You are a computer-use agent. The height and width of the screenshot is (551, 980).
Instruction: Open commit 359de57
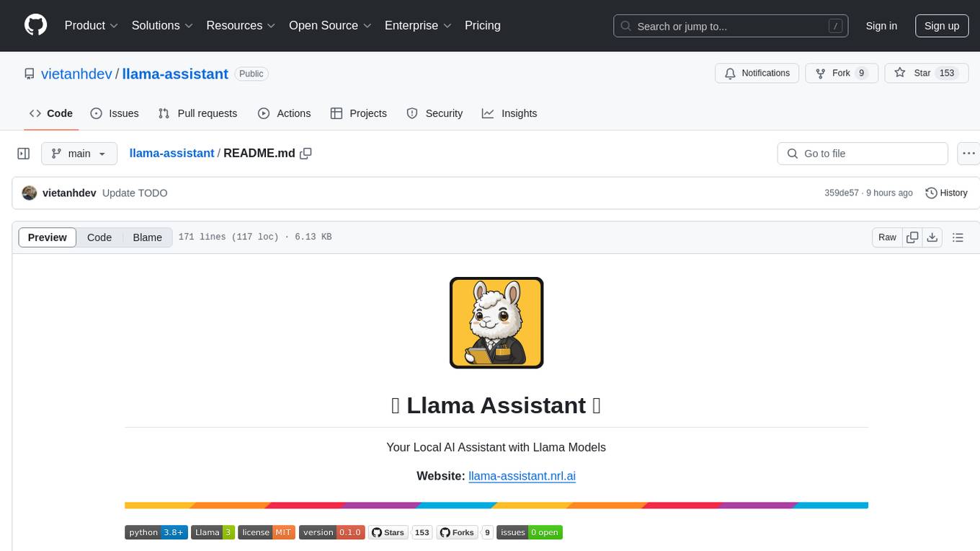842,193
